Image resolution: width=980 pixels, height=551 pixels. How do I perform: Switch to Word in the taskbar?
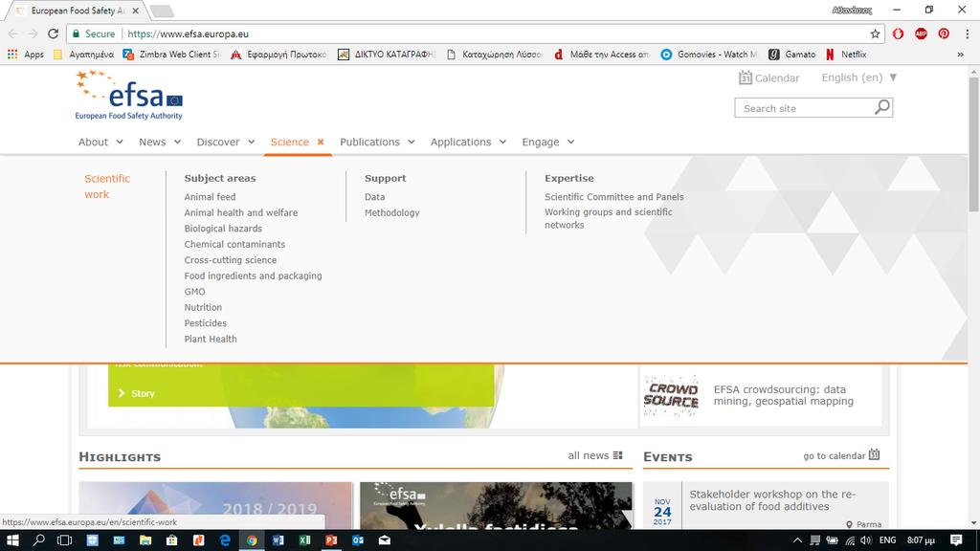(278, 540)
